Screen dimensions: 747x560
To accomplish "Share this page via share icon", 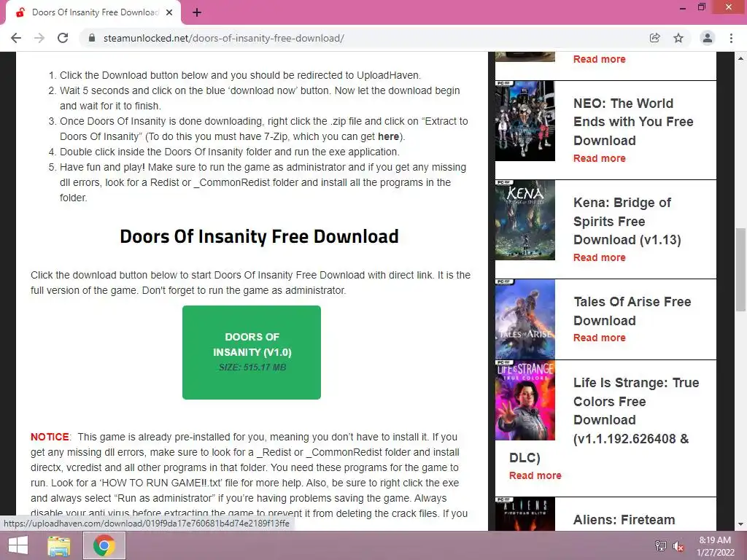I will [654, 38].
